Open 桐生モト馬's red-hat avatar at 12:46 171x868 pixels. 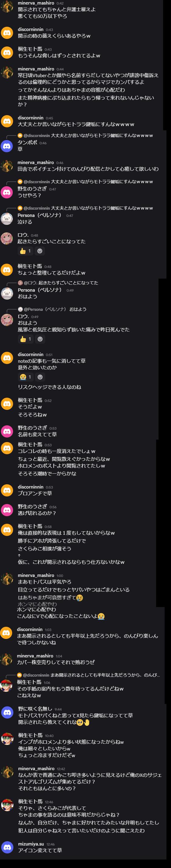click(7, 805)
